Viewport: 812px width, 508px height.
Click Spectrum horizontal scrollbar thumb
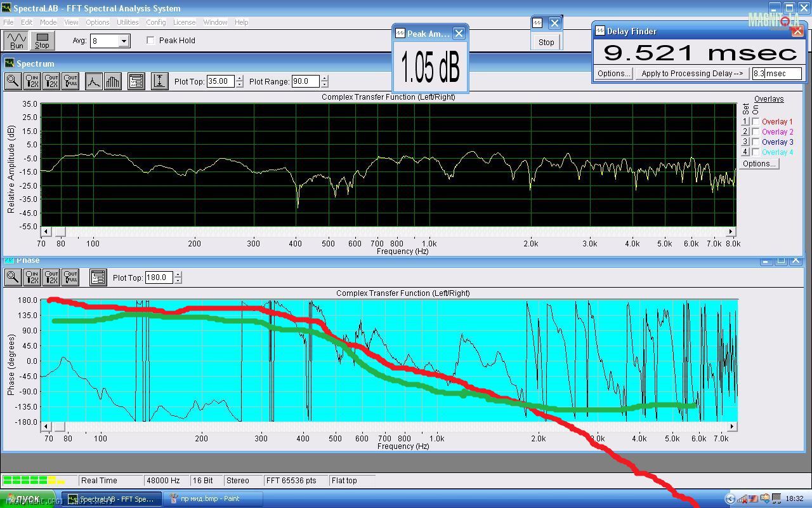[x=59, y=232]
